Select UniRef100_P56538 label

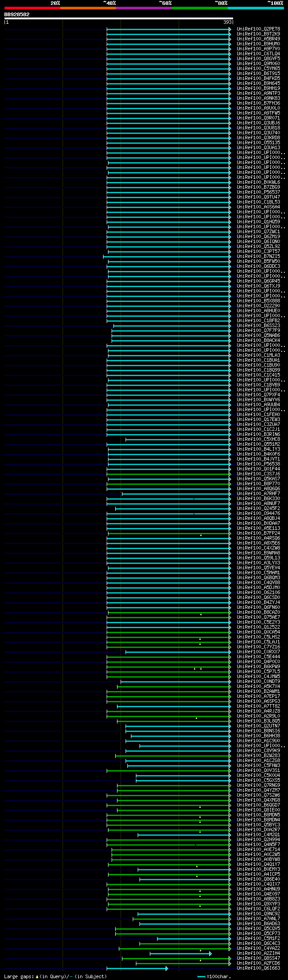click(258, 464)
